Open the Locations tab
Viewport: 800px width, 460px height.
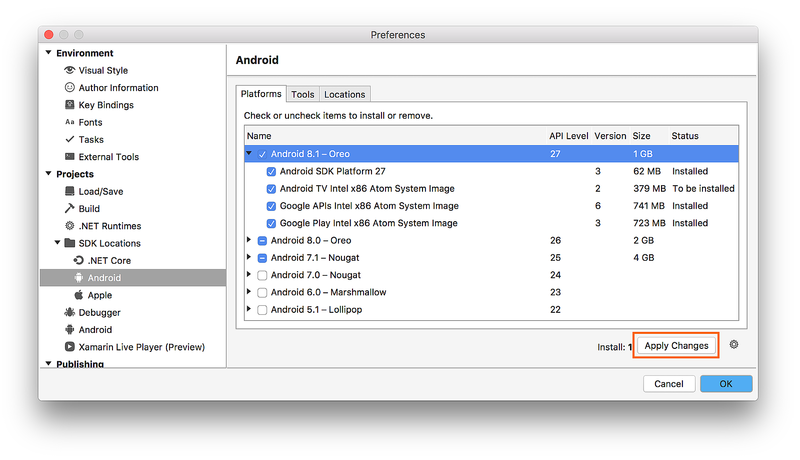(x=344, y=94)
